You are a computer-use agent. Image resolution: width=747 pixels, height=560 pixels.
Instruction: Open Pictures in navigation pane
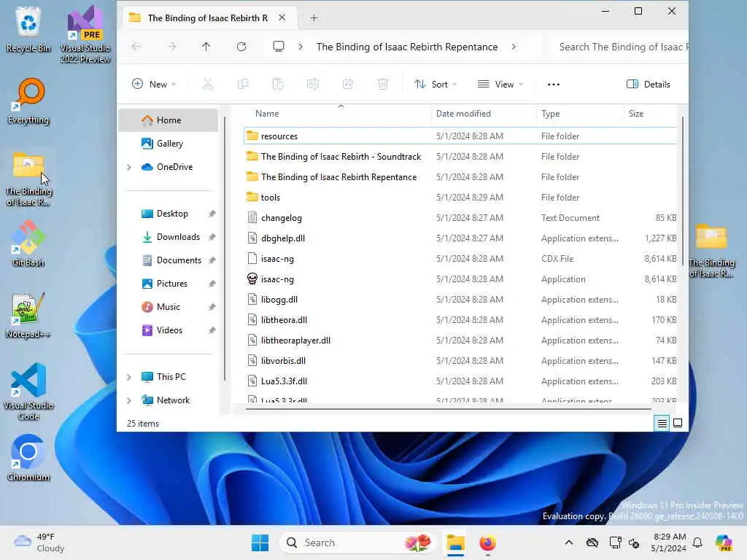(x=168, y=284)
